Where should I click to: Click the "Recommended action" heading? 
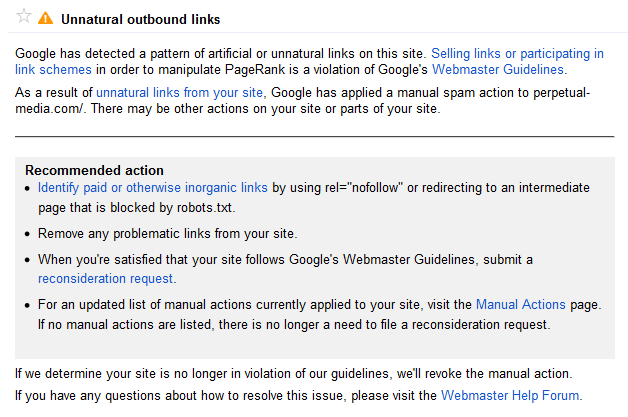point(95,170)
